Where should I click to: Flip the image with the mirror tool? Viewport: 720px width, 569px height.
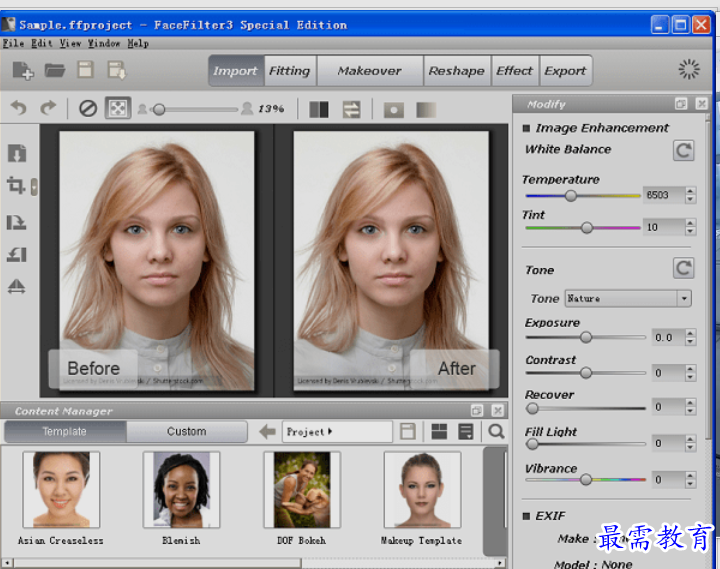(x=17, y=286)
